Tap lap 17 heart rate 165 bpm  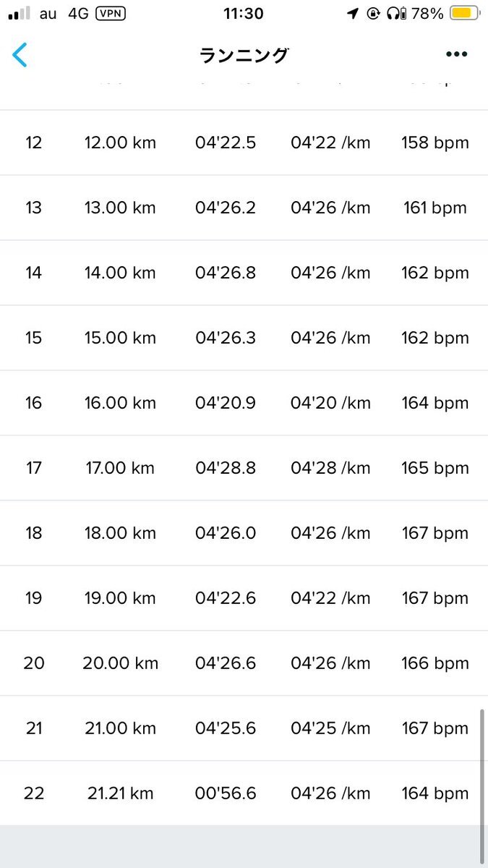(x=435, y=468)
